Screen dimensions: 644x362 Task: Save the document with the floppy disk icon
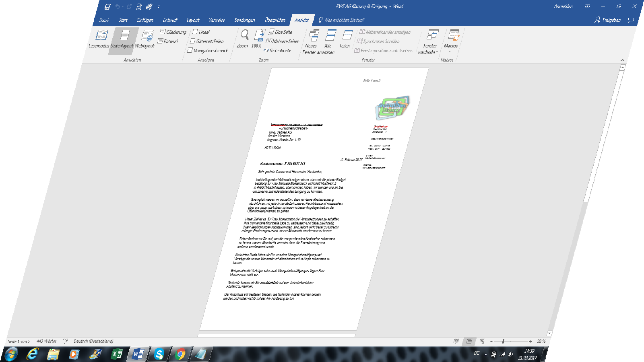pos(107,7)
